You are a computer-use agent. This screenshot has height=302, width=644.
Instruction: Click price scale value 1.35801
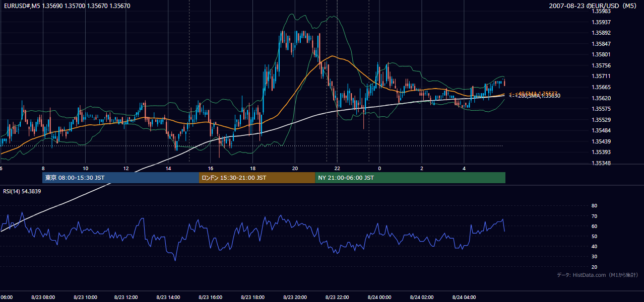click(601, 54)
